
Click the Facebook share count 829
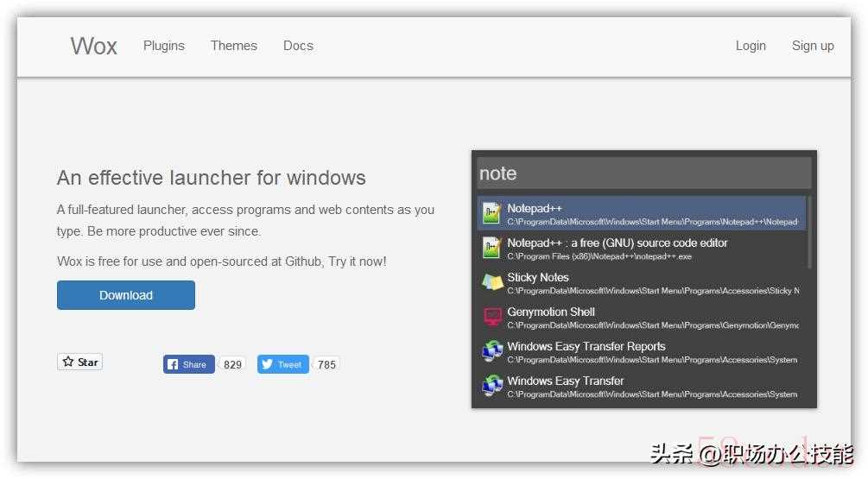(232, 364)
